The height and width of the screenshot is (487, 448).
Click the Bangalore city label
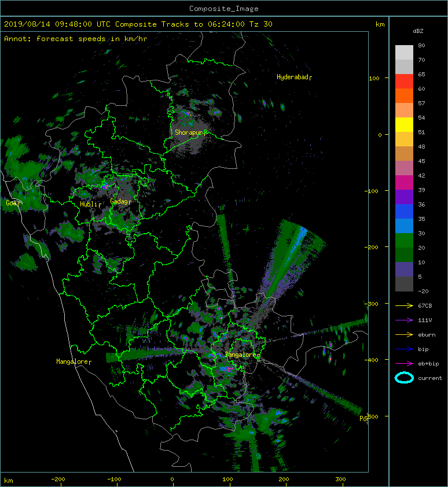point(241,355)
